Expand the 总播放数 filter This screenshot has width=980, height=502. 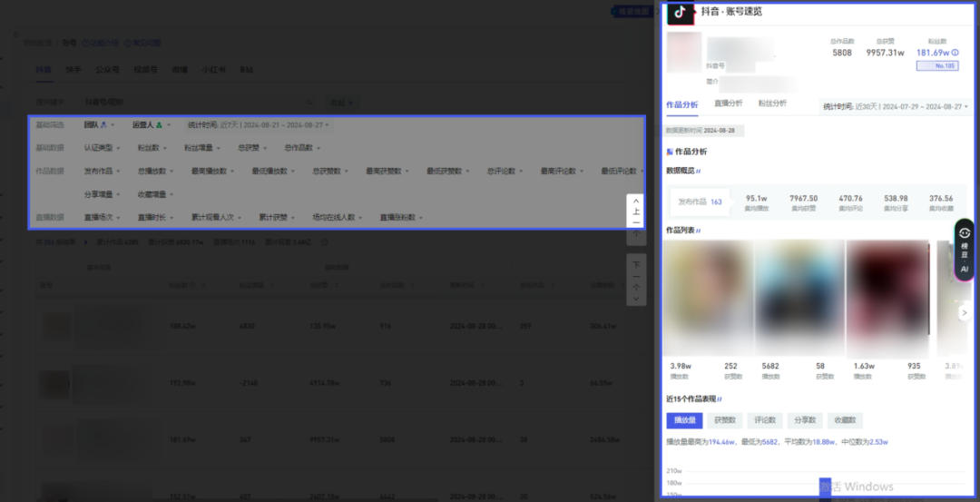pyautogui.click(x=156, y=171)
